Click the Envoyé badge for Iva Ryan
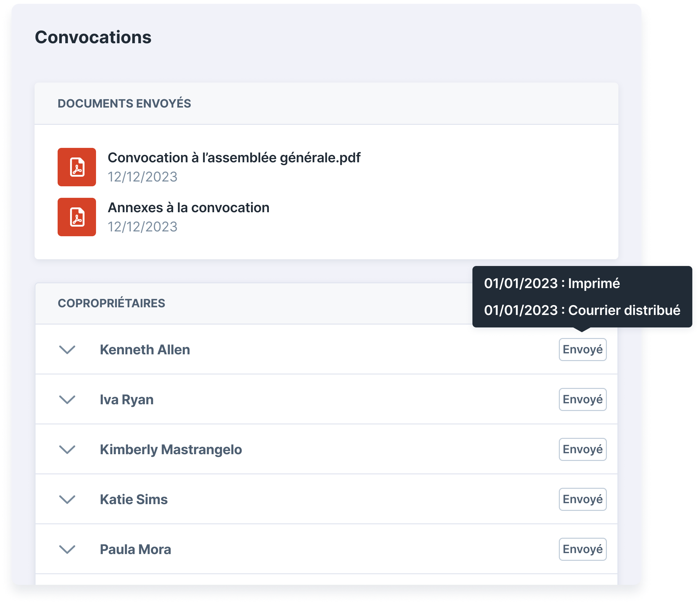The image size is (700, 604). click(x=583, y=400)
